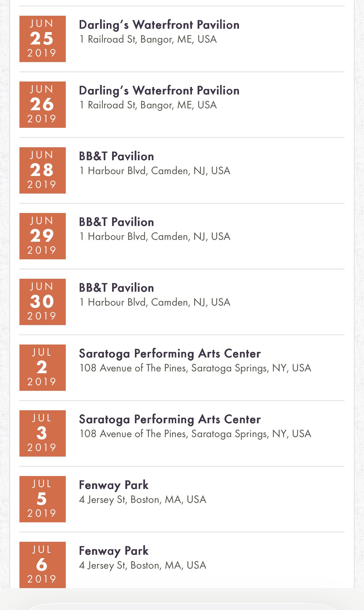The height and width of the screenshot is (610, 364).
Task: Click the Jul 3 2019 date badge
Action: [x=43, y=433]
